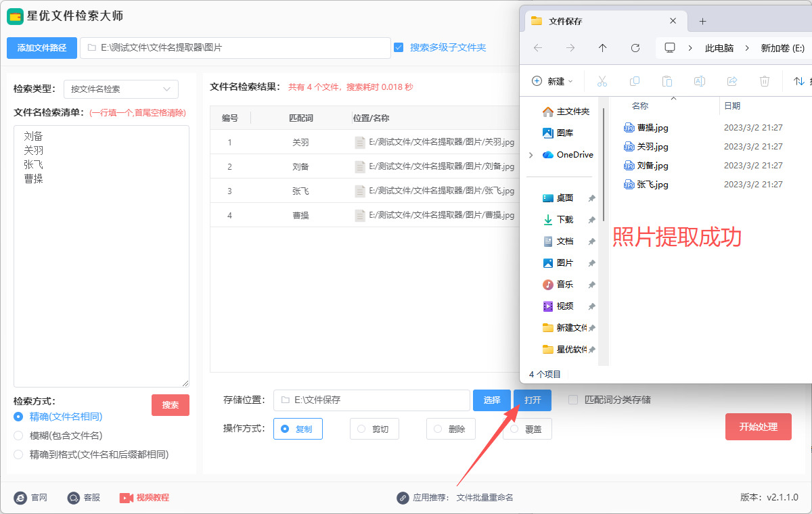Click the 曹操.jpg file icon in Explorer
Image resolution: width=812 pixels, height=514 pixels.
click(629, 127)
